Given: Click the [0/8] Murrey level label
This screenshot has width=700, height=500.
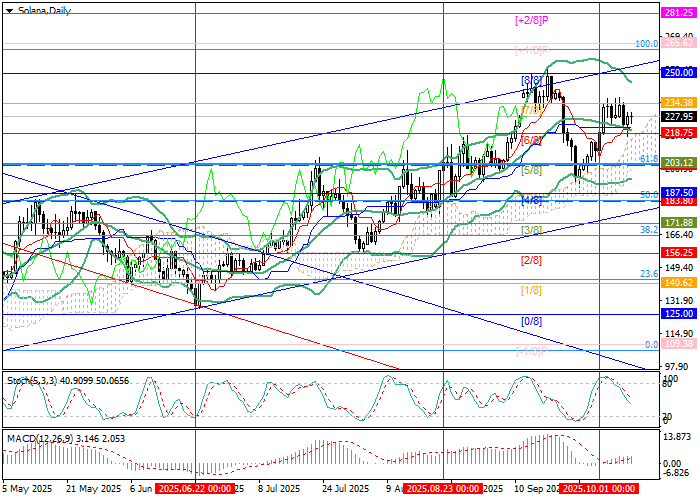Looking at the screenshot, I should click(x=531, y=321).
